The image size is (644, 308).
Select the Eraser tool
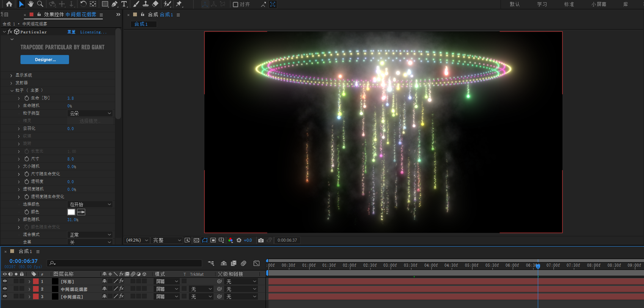coord(155,4)
